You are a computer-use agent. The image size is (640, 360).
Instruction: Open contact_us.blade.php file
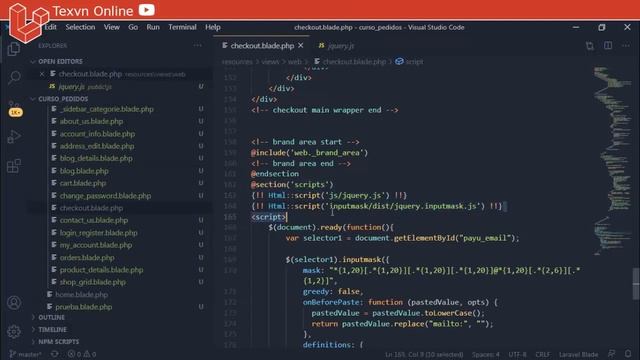(x=93, y=220)
